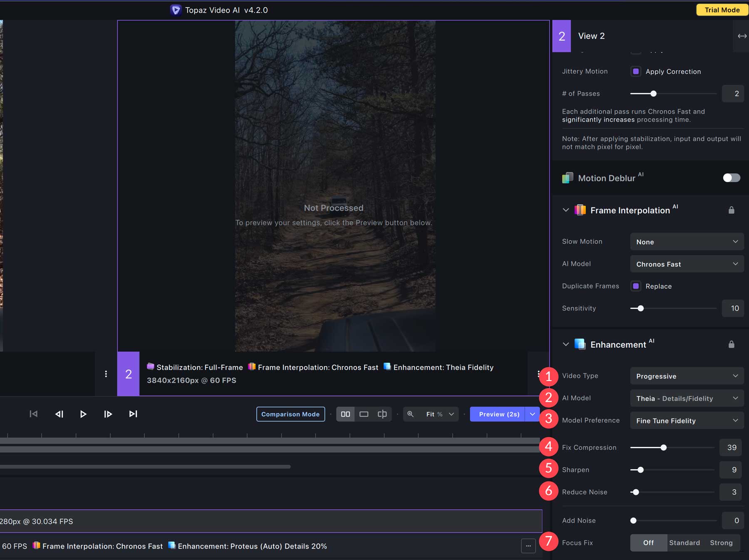Open the three-dot menu at bottom right

[x=528, y=545]
